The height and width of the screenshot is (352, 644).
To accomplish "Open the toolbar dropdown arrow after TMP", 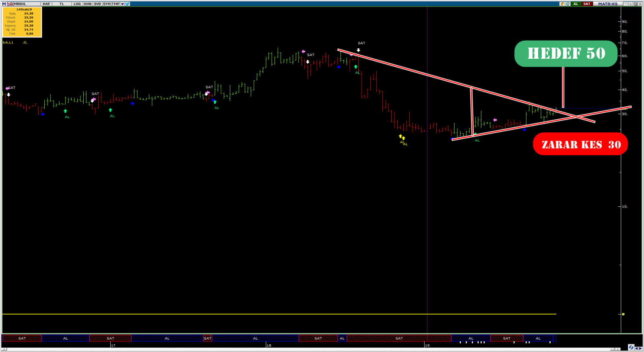I will point(122,4).
